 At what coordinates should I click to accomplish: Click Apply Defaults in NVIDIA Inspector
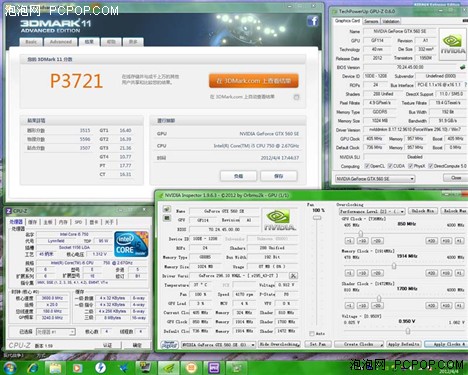[404, 344]
